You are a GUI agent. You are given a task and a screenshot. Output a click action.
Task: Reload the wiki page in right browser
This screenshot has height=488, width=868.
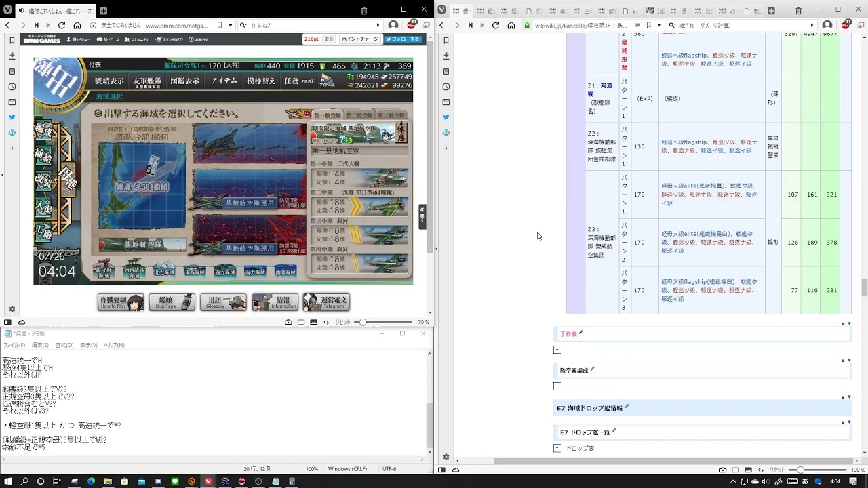click(x=496, y=25)
